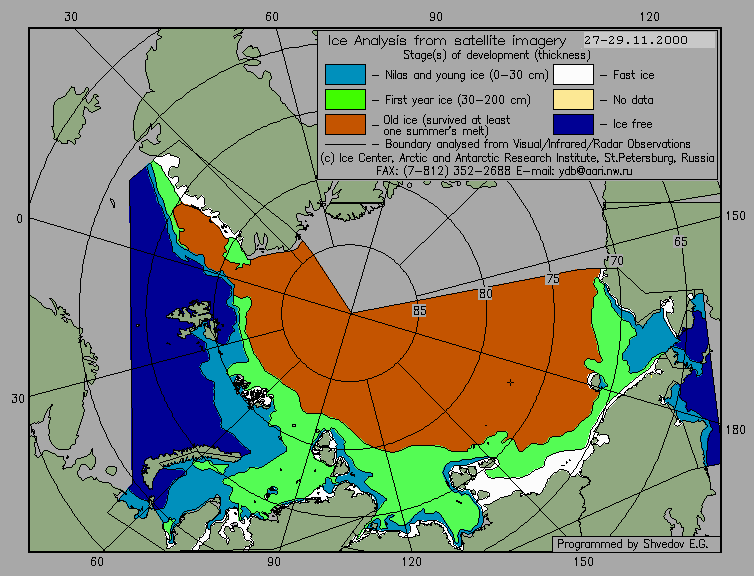Click the 'Ice free' legend label
Screen dimensions: 754x576
pyautogui.click(x=632, y=124)
